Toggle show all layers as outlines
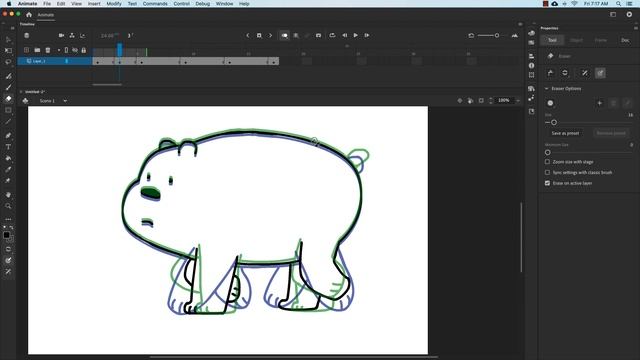 coord(67,50)
